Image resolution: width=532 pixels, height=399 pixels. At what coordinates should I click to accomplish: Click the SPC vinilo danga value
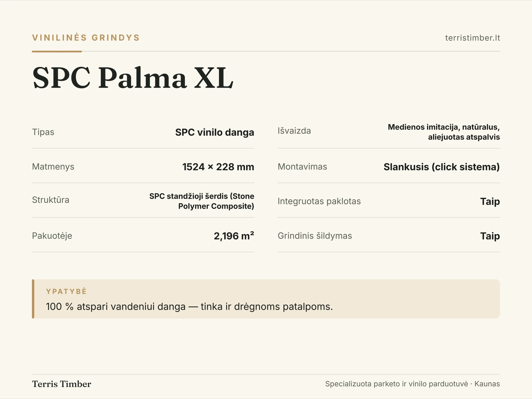[214, 132]
